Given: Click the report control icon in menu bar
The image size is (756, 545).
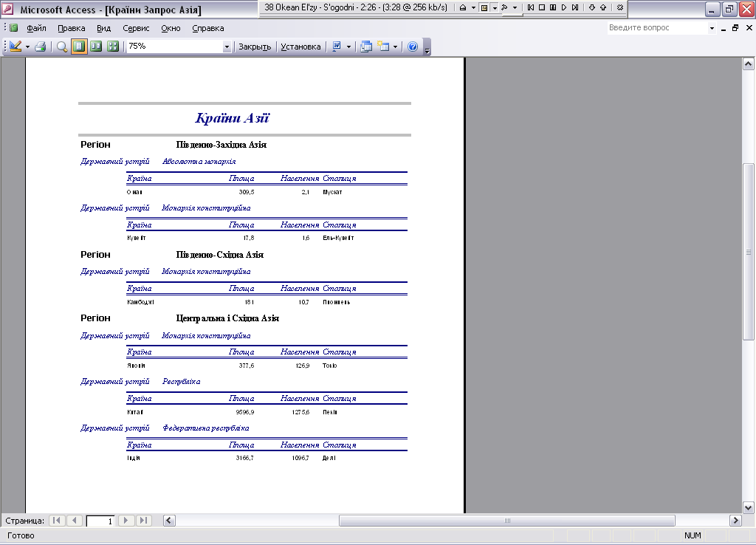Looking at the screenshot, I should (13, 28).
